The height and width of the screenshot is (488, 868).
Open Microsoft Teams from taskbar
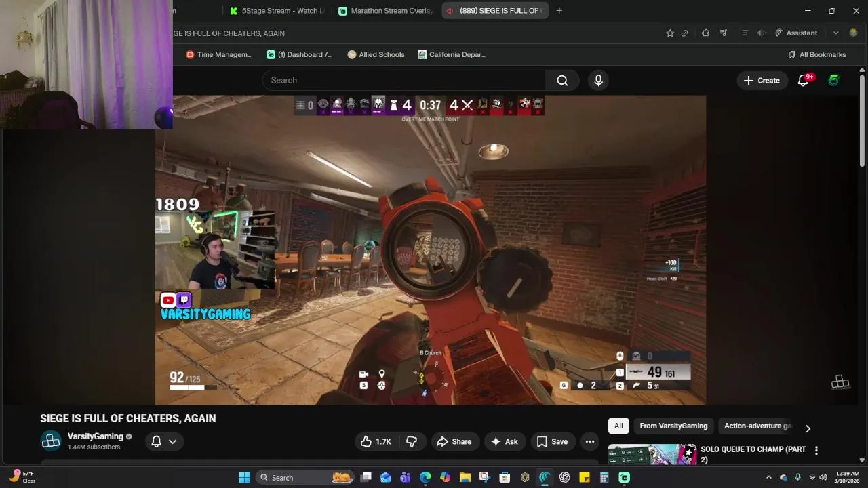point(406,477)
